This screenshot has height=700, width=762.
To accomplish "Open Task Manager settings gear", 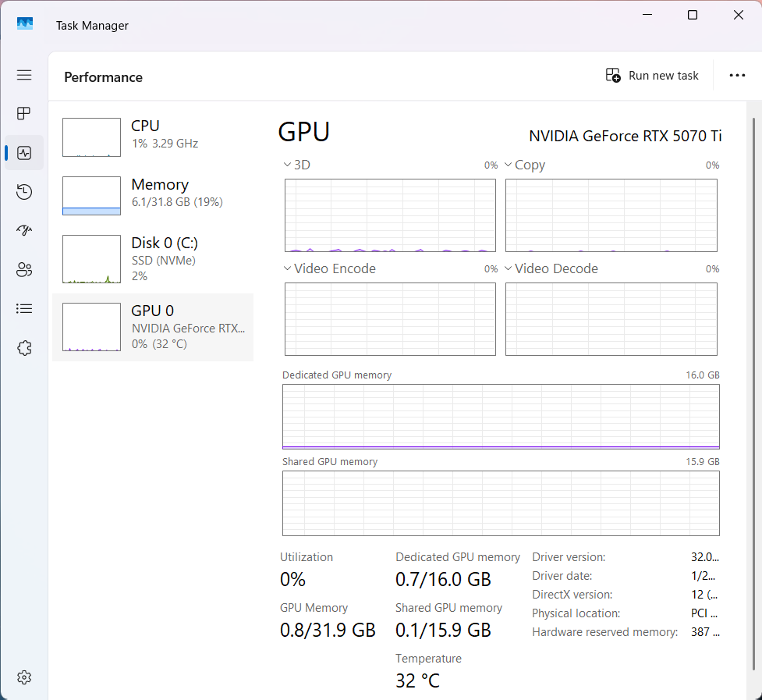I will (x=24, y=677).
